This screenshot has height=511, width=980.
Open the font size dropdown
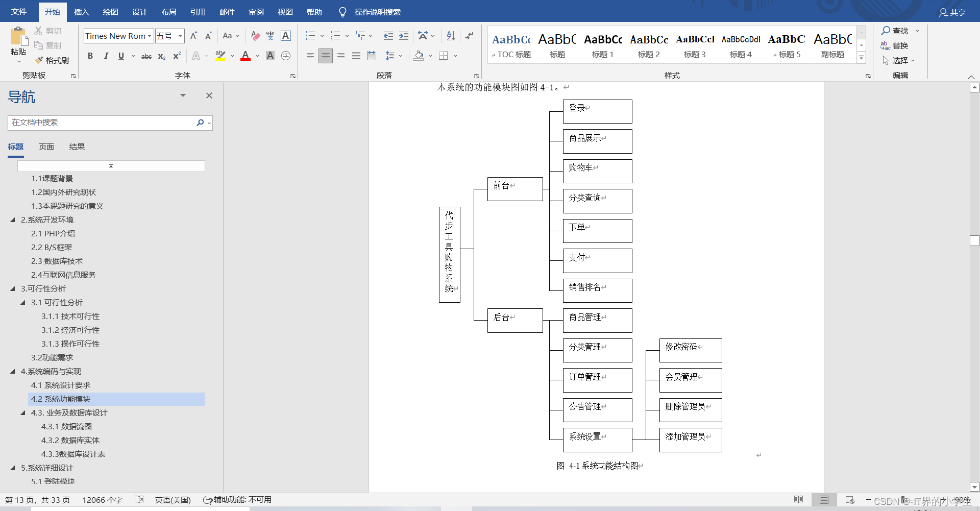point(180,36)
